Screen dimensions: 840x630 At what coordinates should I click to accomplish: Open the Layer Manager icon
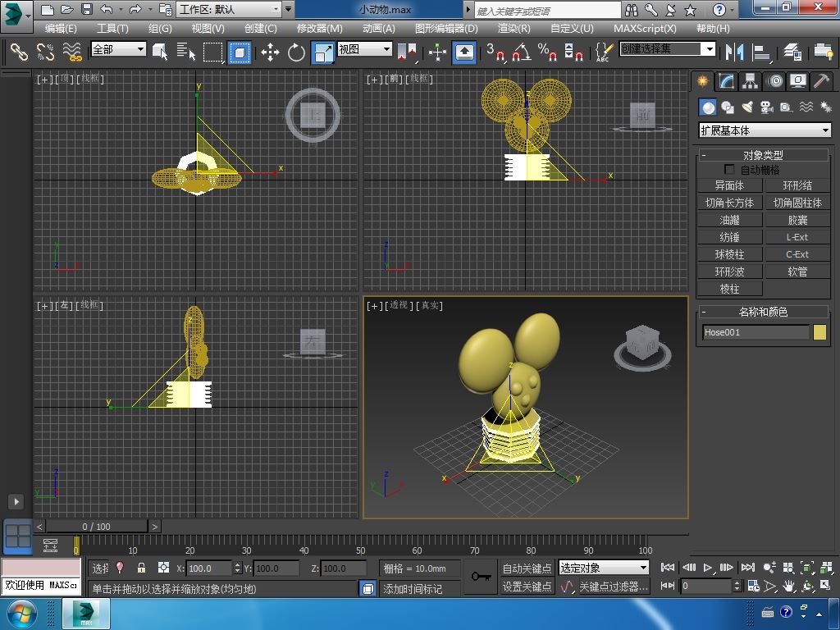pos(792,52)
